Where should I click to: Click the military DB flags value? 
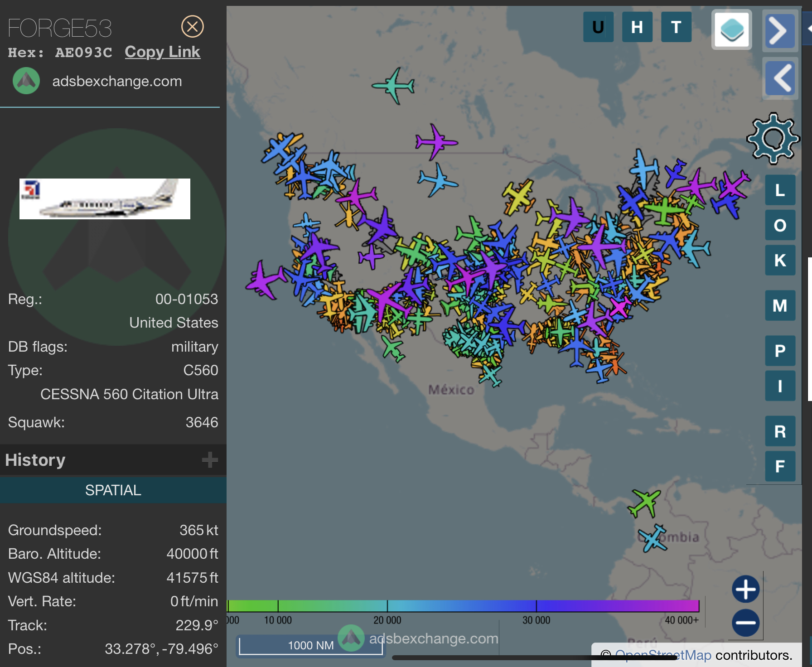point(194,347)
